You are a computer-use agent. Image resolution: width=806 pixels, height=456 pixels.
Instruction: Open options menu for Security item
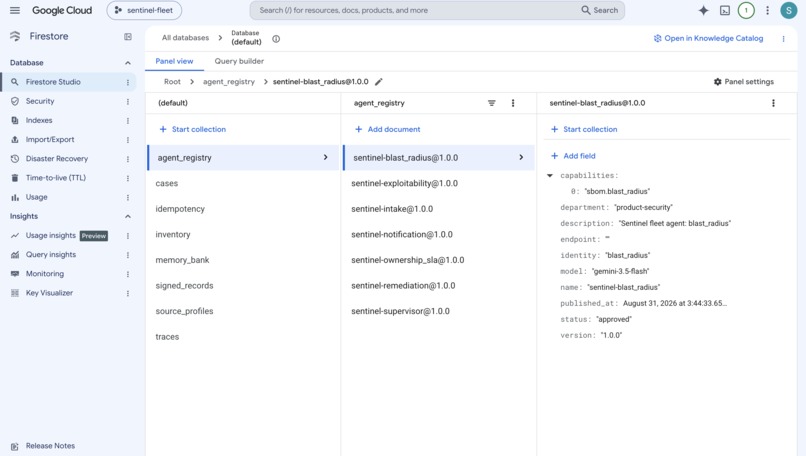[128, 101]
